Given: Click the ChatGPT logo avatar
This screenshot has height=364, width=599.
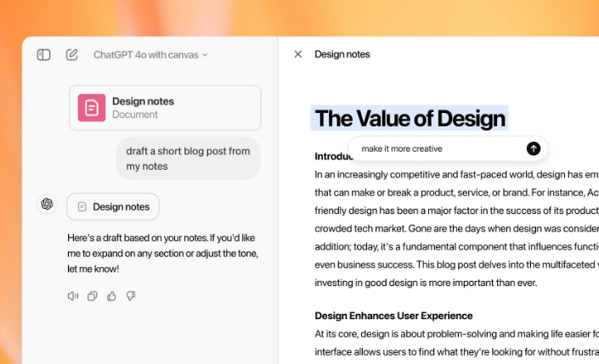Looking at the screenshot, I should (x=47, y=204).
